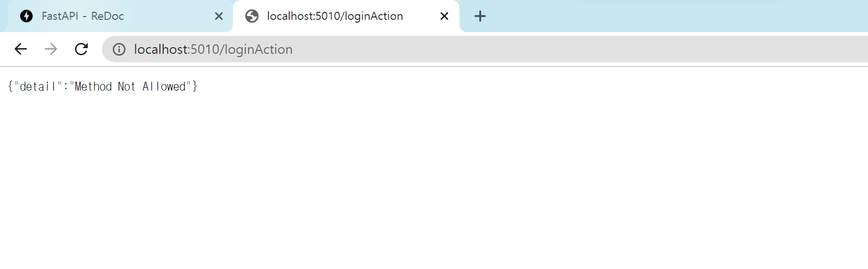
Task: Select the localhost:5010/loginAction tab
Action: click(346, 16)
